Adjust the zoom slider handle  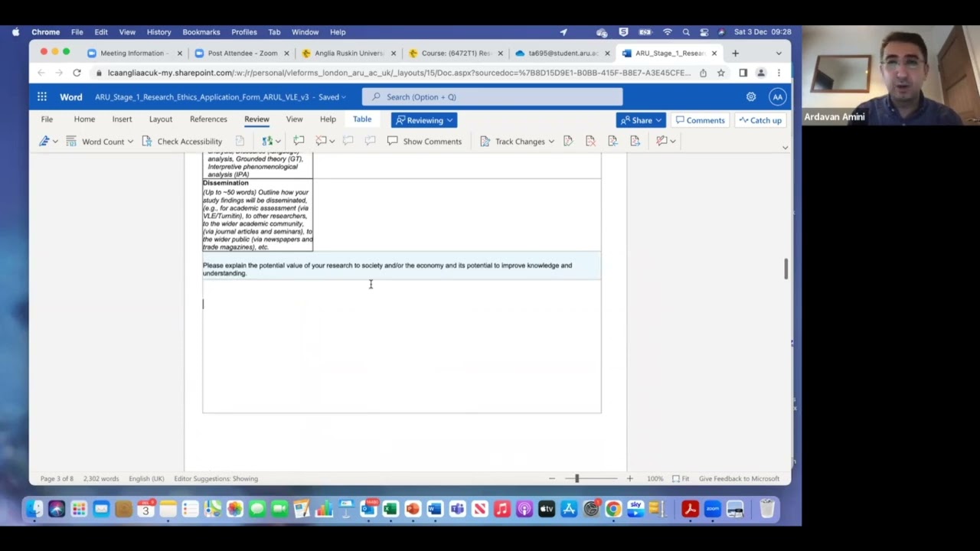(x=577, y=478)
